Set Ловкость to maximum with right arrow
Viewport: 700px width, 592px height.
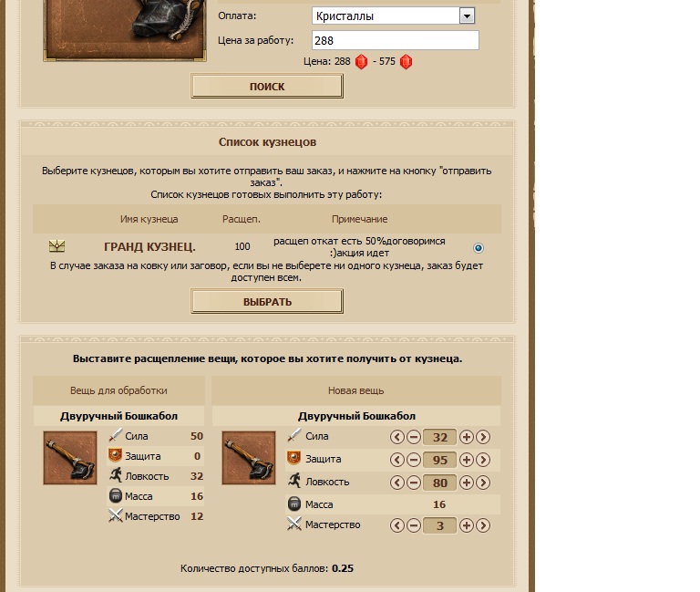pyautogui.click(x=483, y=483)
